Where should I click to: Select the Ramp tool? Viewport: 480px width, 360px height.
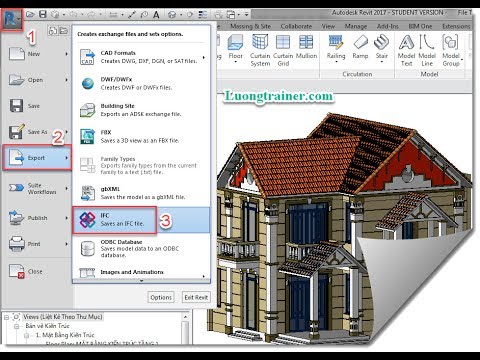coord(360,47)
